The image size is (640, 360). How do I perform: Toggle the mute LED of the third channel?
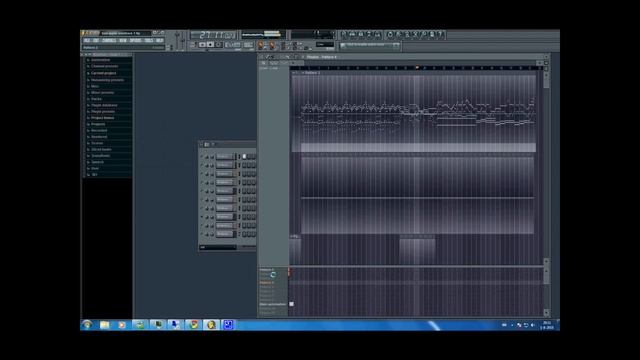tap(201, 174)
